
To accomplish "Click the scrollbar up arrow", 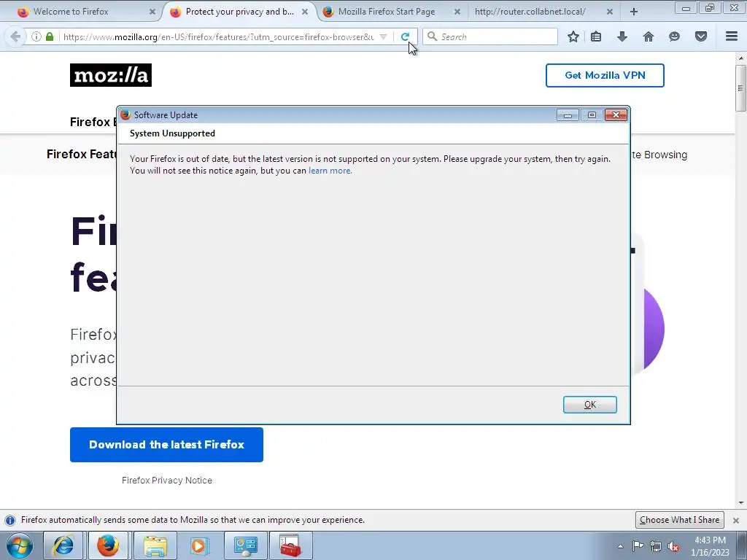I will click(x=741, y=58).
